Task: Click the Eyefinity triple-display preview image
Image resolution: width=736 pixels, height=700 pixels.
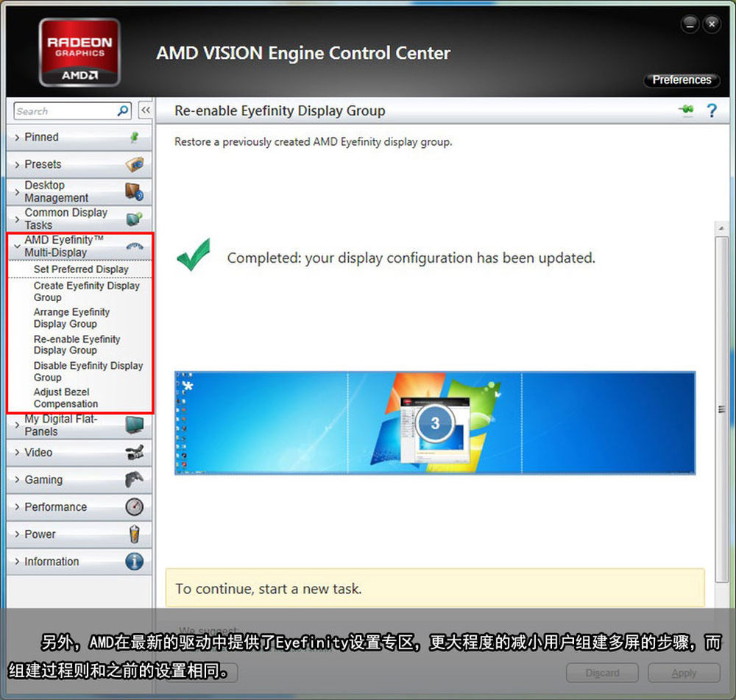Action: click(435, 423)
